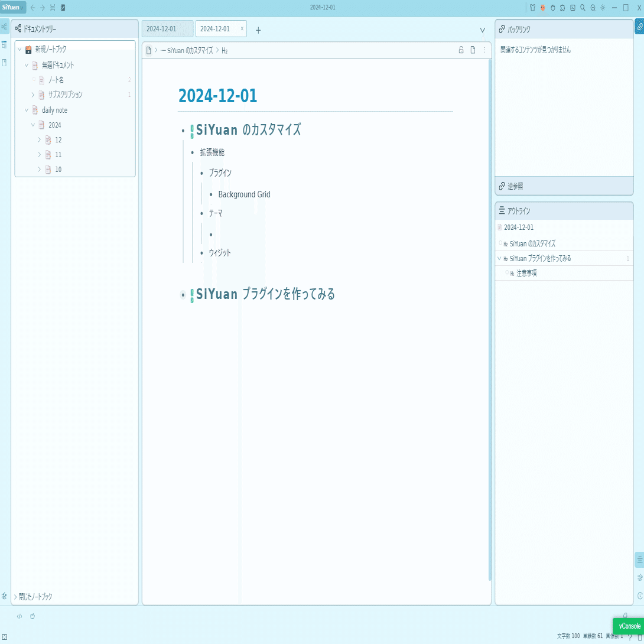Click the SiYuan プラグインを作ってみる heading
Image resolution: width=644 pixels, height=644 pixels.
tap(265, 294)
